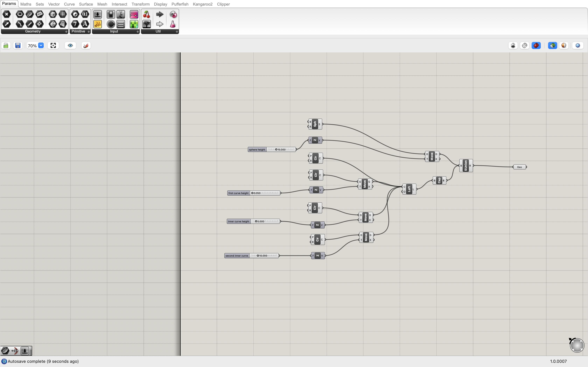Image resolution: width=588 pixels, height=367 pixels.
Task: Click the Text parameter 'A' icon
Action: pyautogui.click(x=85, y=24)
